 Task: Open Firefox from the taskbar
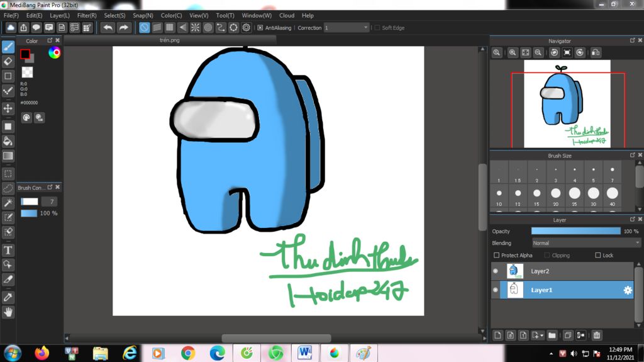42,353
